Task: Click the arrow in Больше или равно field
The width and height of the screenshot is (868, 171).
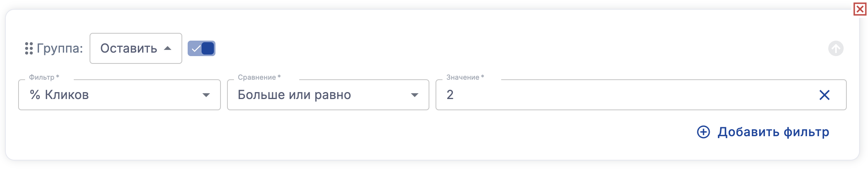Action: 415,95
